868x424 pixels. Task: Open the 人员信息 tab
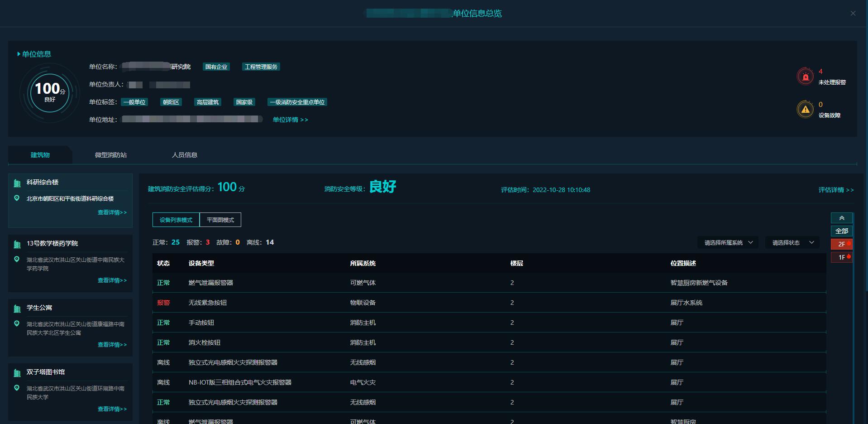point(185,155)
